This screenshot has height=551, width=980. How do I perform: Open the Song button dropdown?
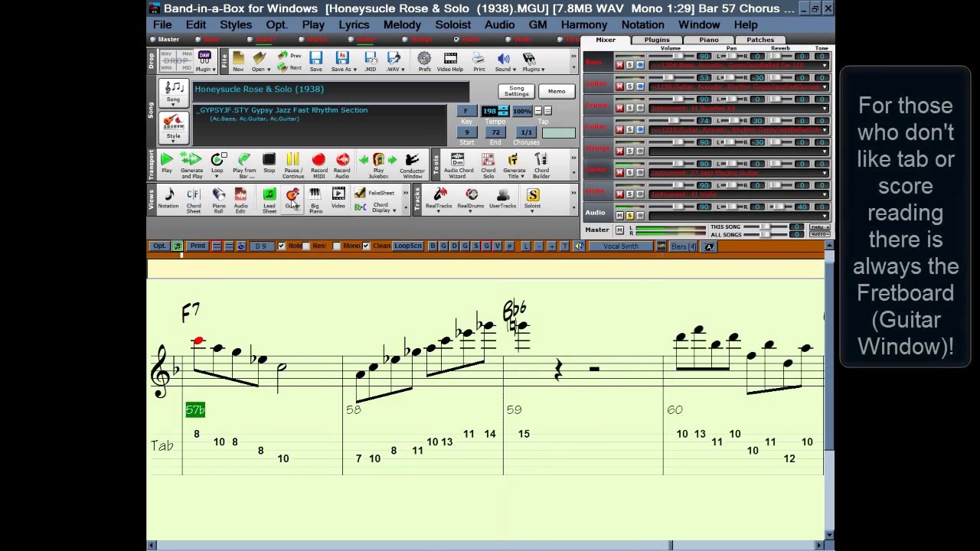(x=174, y=93)
